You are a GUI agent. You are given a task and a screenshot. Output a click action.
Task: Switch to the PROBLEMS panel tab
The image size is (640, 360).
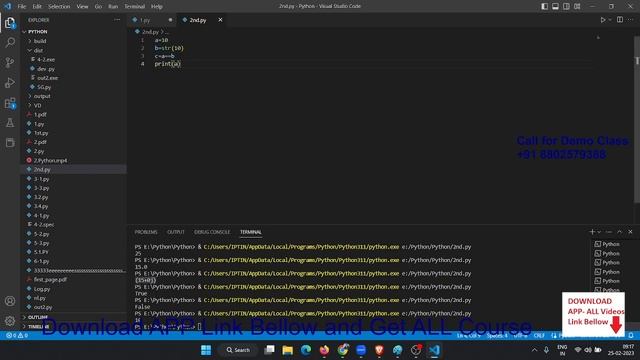click(146, 232)
